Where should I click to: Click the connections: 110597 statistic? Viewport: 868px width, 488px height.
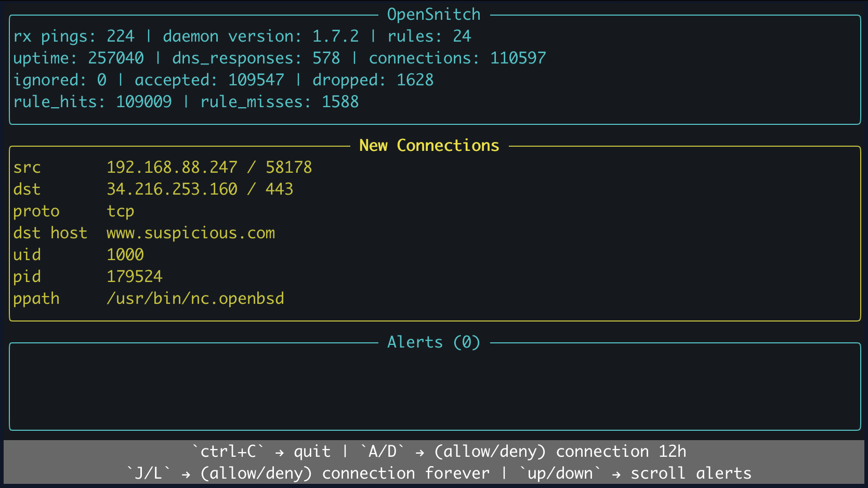(x=457, y=58)
